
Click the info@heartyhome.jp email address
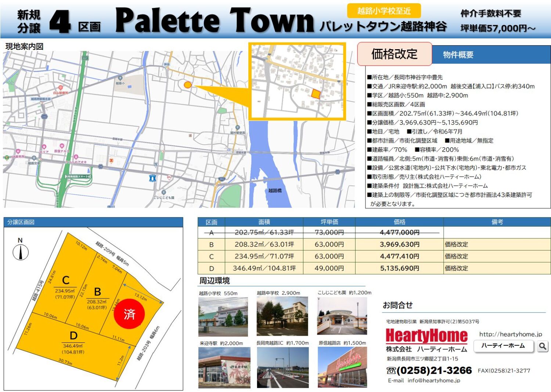[433, 380]
